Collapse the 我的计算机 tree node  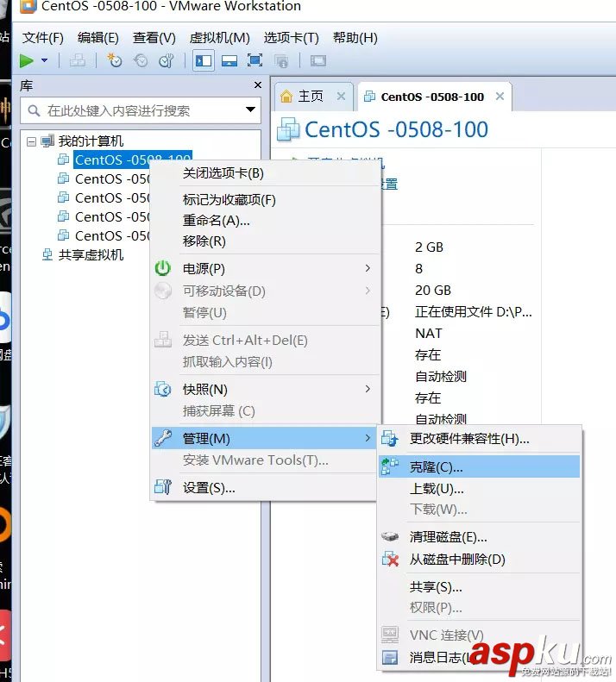click(x=31, y=141)
